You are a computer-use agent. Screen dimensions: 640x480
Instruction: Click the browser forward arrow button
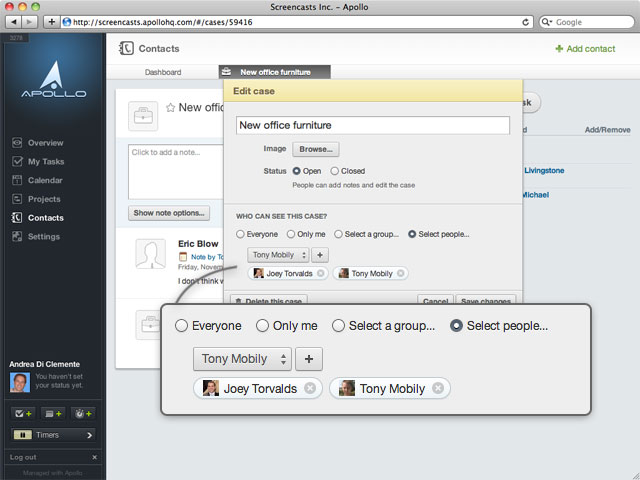(x=29, y=22)
